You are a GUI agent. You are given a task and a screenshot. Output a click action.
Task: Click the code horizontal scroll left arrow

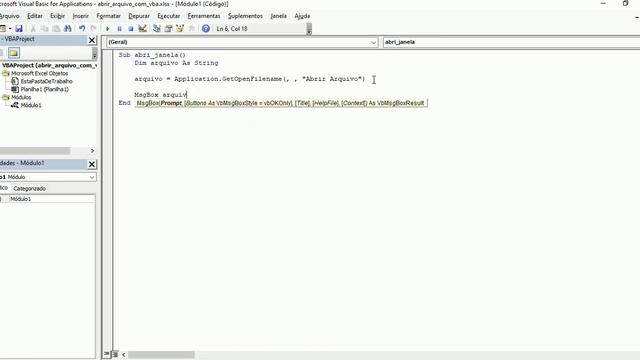[x=123, y=355]
